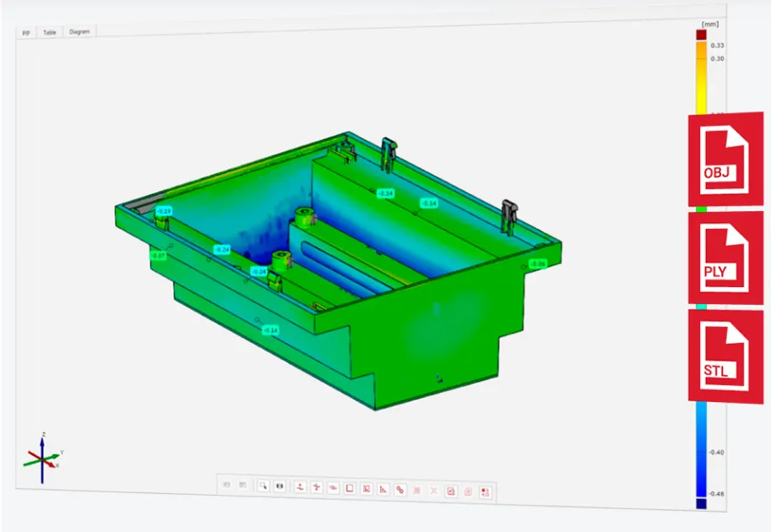Click the [mm] unit label above color scale
This screenshot has width=771, height=532.
click(x=709, y=24)
